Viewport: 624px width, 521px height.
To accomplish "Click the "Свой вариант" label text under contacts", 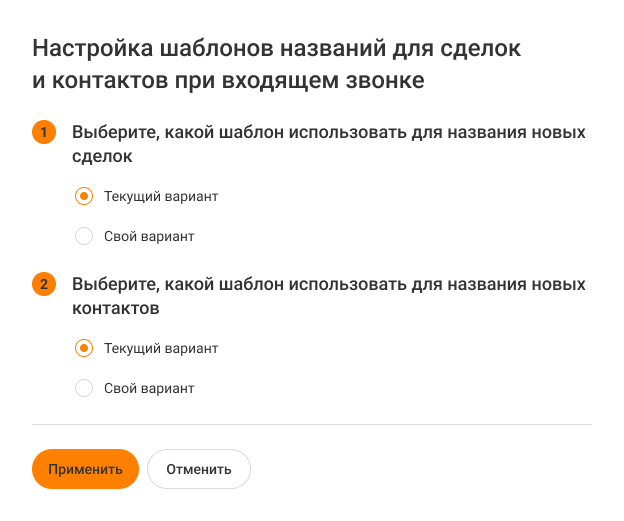I will [149, 388].
